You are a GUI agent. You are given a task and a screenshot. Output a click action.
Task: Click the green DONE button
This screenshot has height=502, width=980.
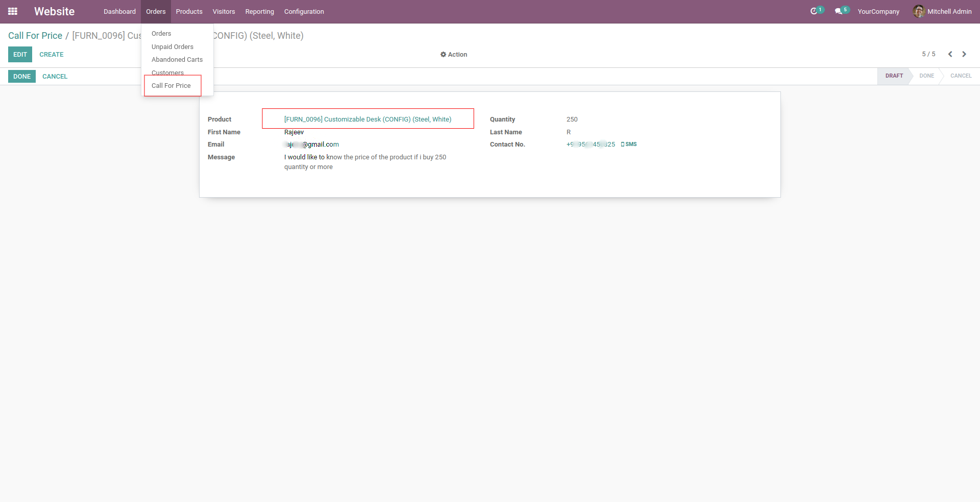[x=22, y=77]
